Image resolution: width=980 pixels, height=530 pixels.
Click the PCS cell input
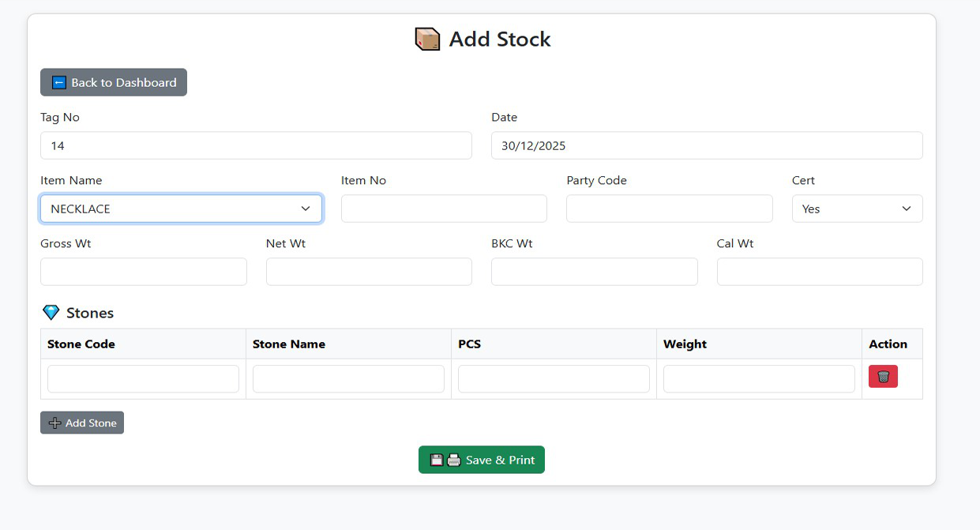pyautogui.click(x=554, y=379)
